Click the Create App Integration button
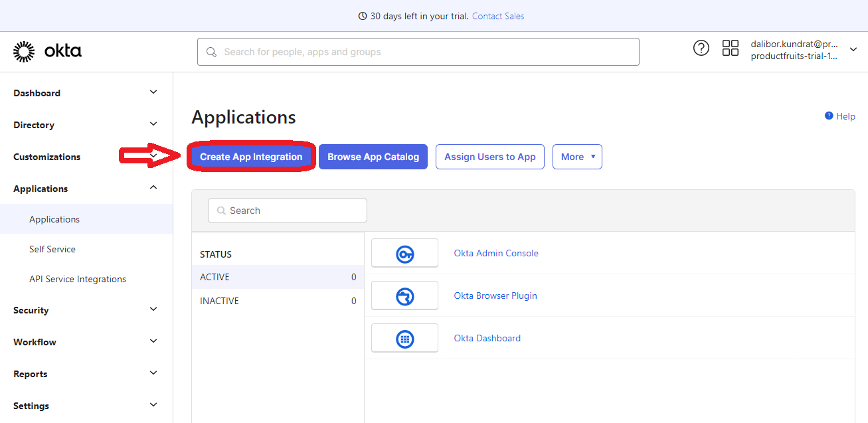Screen dimensions: 868x423 point(251,157)
